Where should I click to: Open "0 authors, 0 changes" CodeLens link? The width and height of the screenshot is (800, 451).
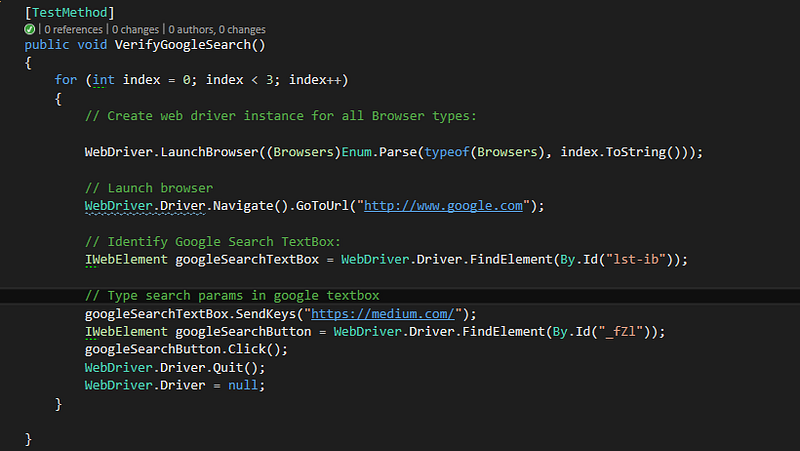[217, 30]
